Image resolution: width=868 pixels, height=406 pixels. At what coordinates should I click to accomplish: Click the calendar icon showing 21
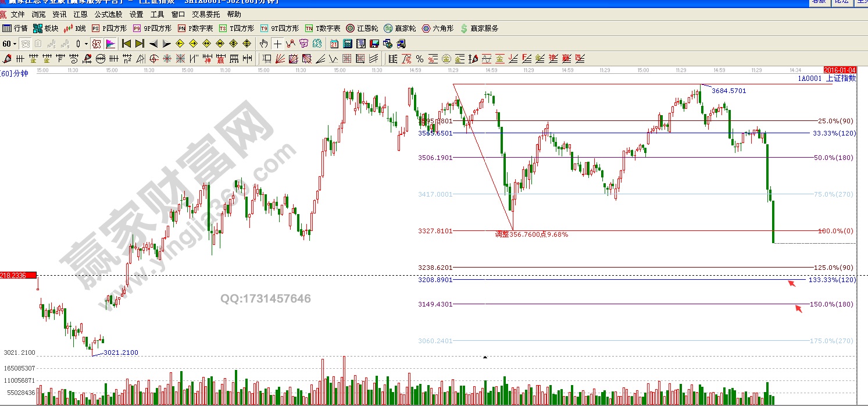coord(334,44)
